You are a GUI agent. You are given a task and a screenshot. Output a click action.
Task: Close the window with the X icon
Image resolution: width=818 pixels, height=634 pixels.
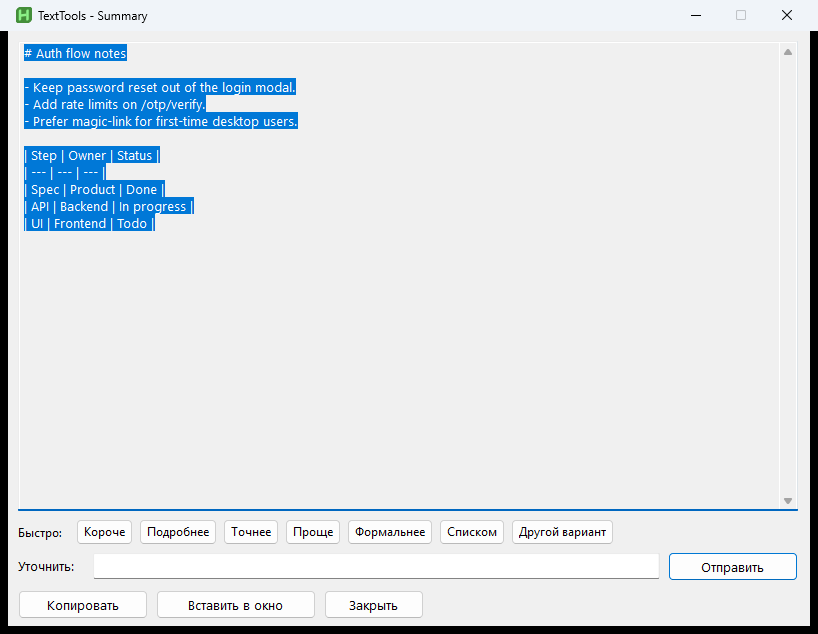pyautogui.click(x=787, y=15)
